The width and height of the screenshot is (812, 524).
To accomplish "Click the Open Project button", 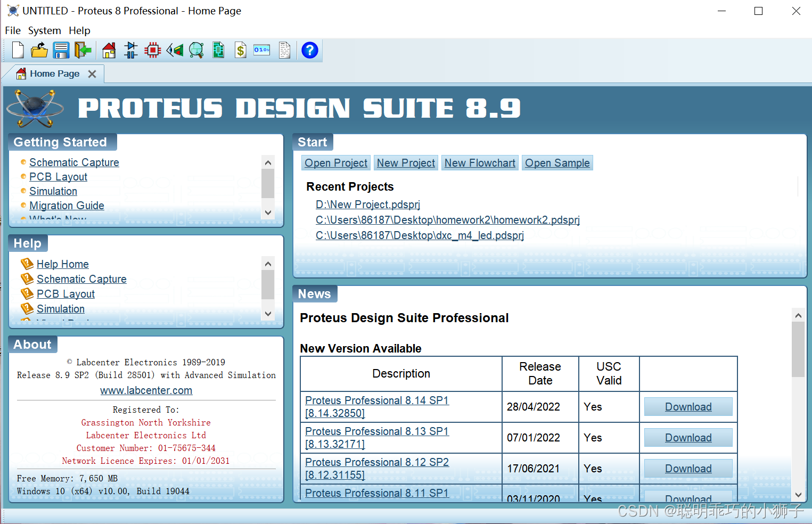I will tap(336, 163).
